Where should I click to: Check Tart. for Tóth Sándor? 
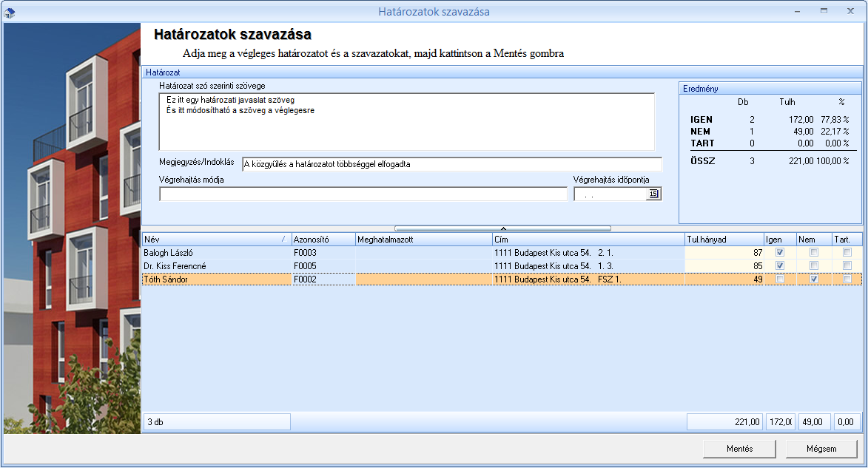[x=847, y=279]
